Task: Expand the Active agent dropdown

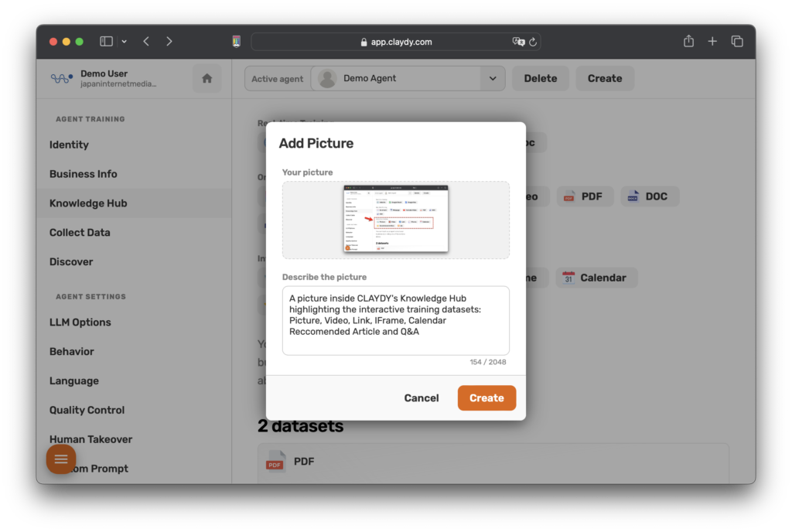Action: (x=491, y=78)
